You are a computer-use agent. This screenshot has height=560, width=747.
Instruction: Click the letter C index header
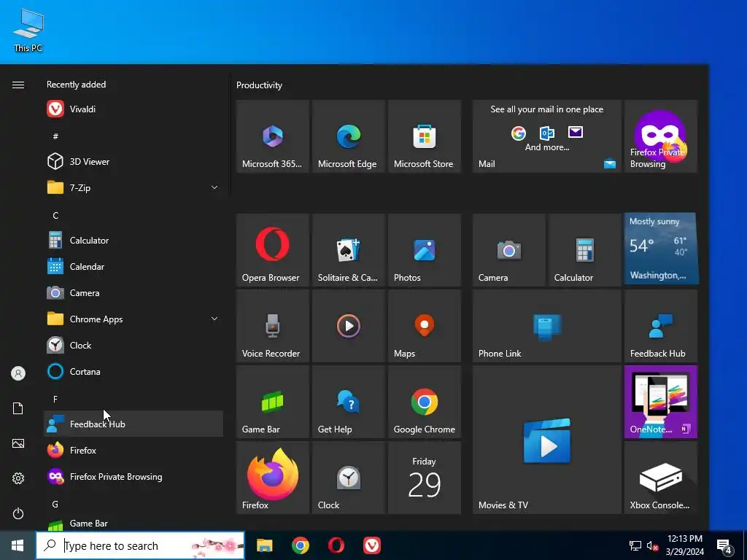(55, 216)
